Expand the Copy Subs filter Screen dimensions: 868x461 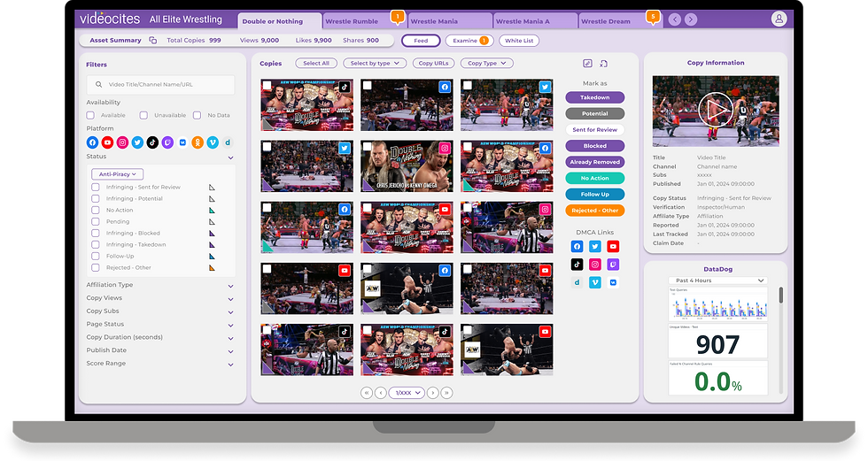(x=231, y=312)
